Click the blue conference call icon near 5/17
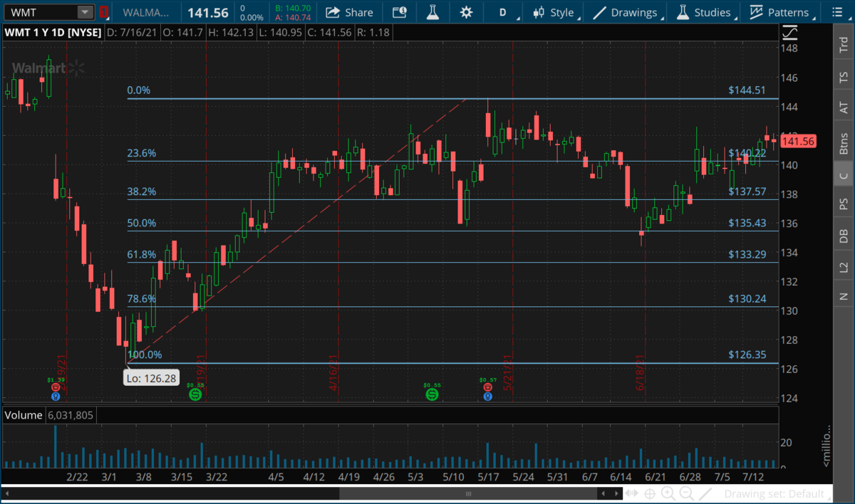Image resolution: width=855 pixels, height=504 pixels. (488, 397)
